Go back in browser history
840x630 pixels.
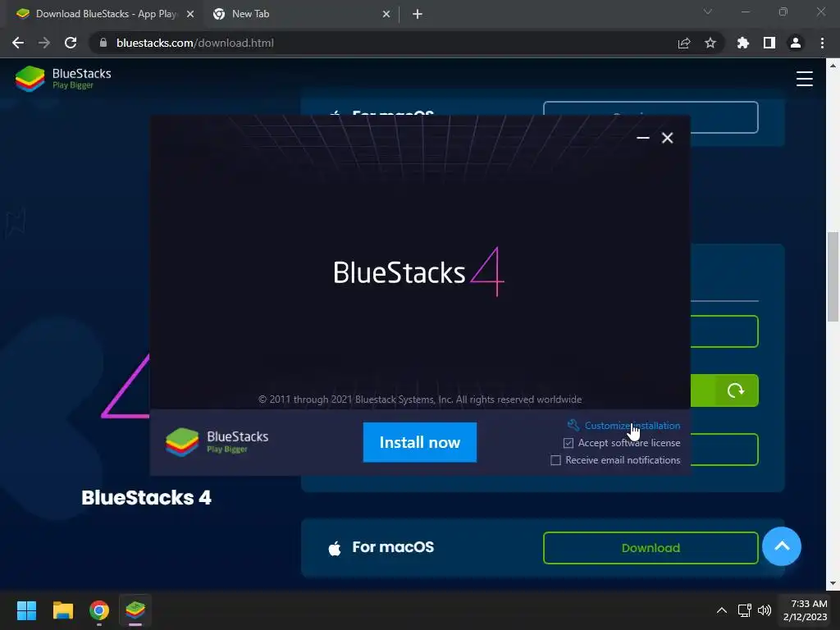[x=18, y=43]
